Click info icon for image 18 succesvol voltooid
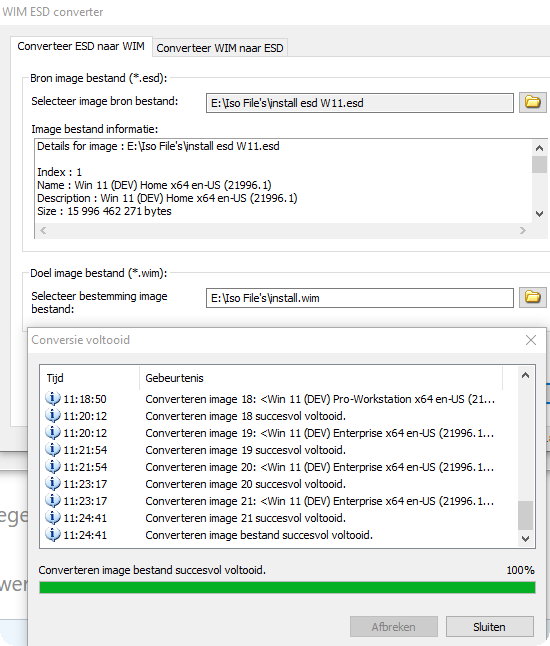The height and width of the screenshot is (646, 550). pyautogui.click(x=52, y=416)
